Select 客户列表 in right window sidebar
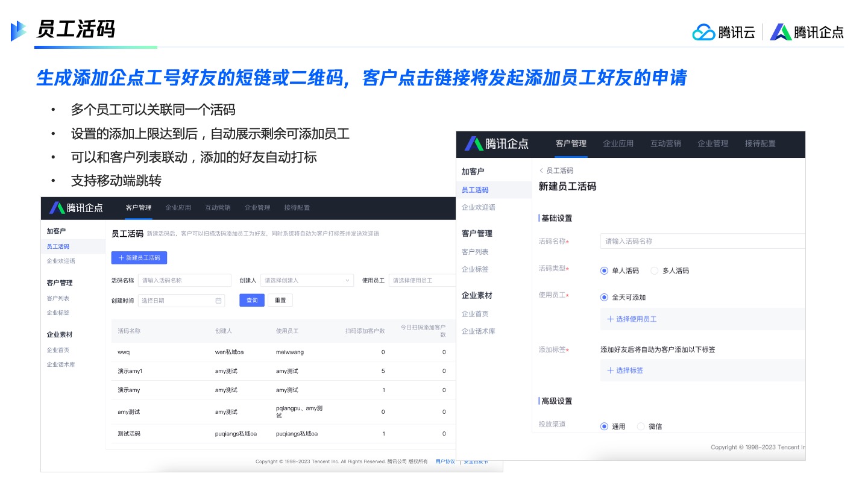Viewport: 868px width, 488px height. 475,252
